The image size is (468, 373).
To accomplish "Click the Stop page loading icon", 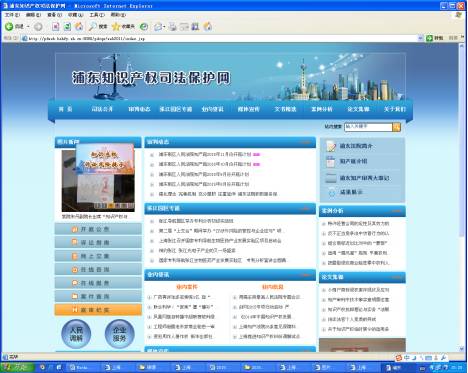I will (55, 26).
